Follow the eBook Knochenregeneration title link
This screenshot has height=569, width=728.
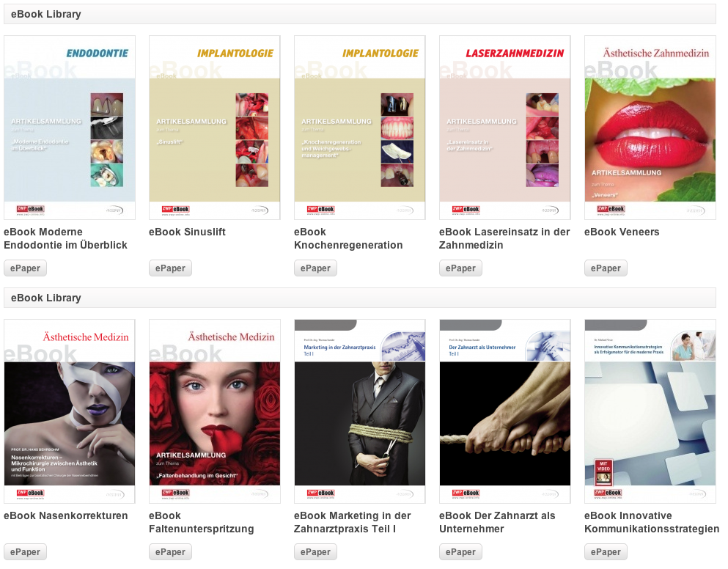(x=348, y=238)
